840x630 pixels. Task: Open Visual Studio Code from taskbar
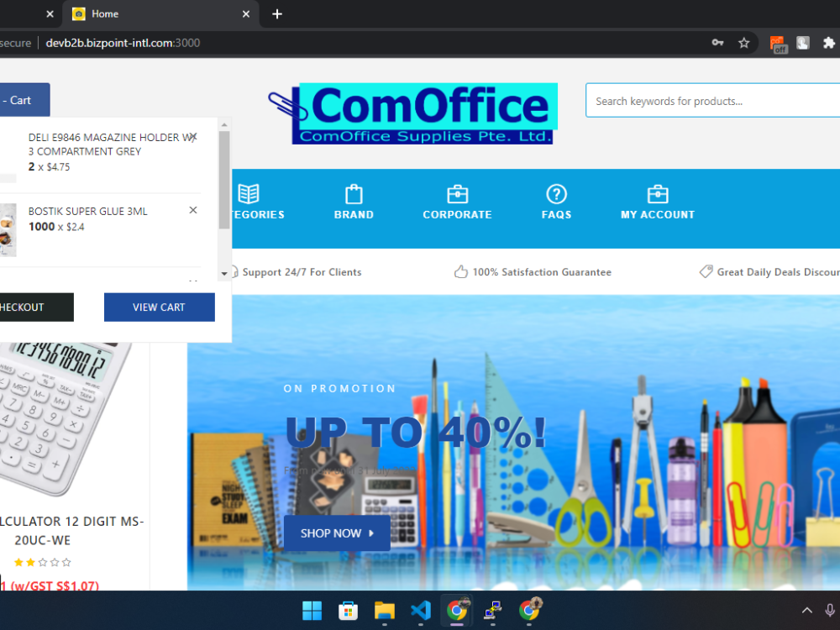point(421,610)
